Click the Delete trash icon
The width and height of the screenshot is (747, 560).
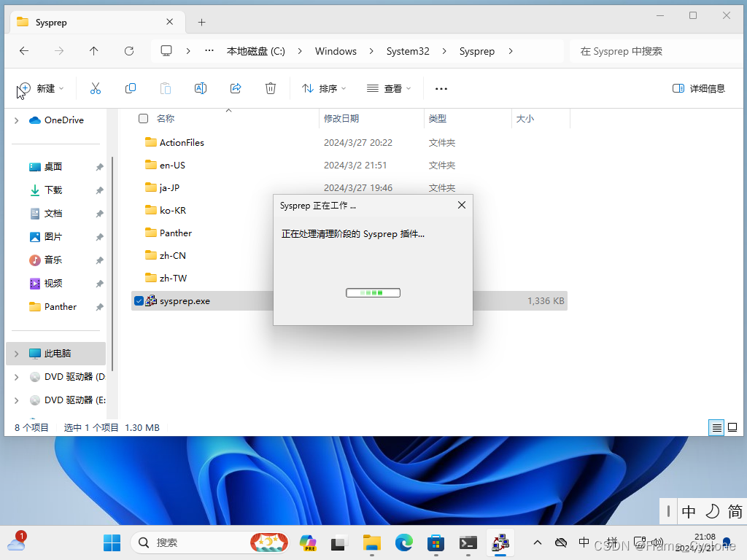click(271, 88)
